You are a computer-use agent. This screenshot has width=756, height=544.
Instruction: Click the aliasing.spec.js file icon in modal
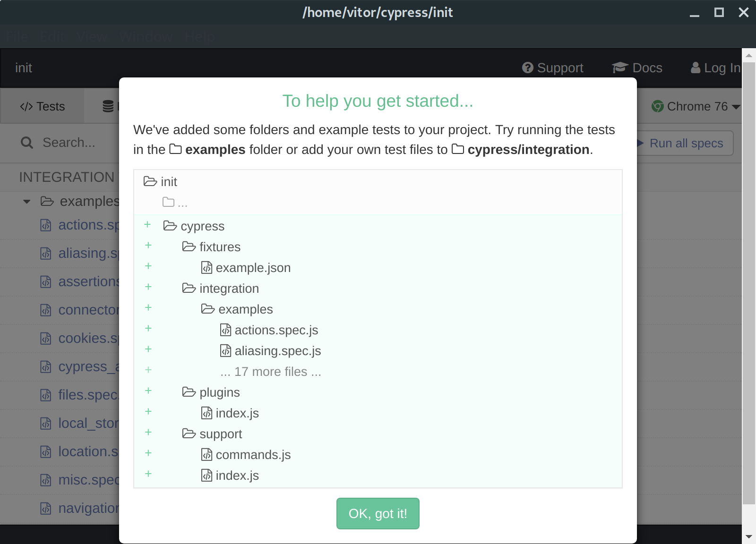(225, 350)
